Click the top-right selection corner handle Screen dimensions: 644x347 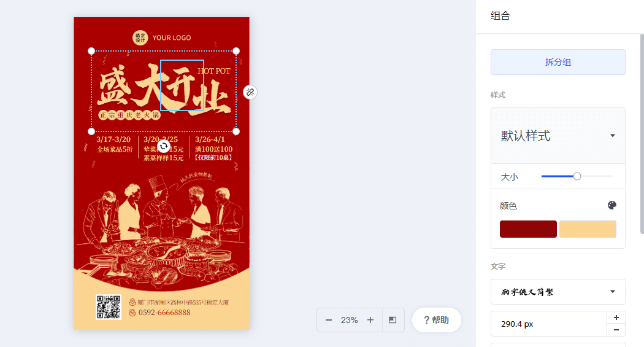236,51
